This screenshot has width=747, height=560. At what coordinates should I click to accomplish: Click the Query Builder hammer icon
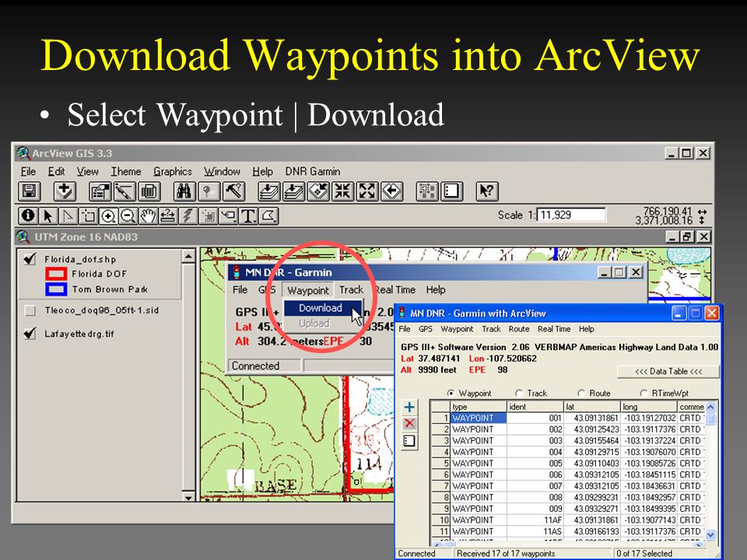pyautogui.click(x=234, y=191)
